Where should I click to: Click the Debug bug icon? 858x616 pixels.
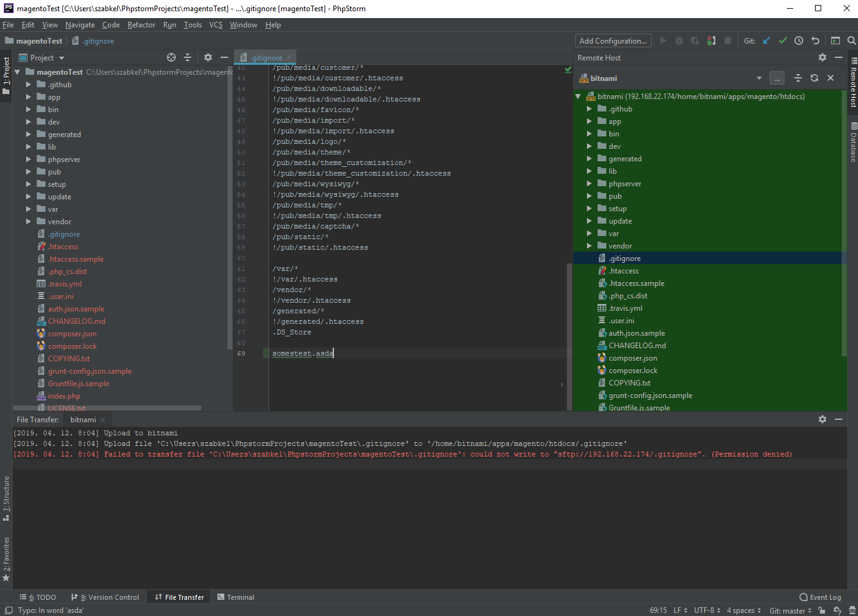click(679, 40)
